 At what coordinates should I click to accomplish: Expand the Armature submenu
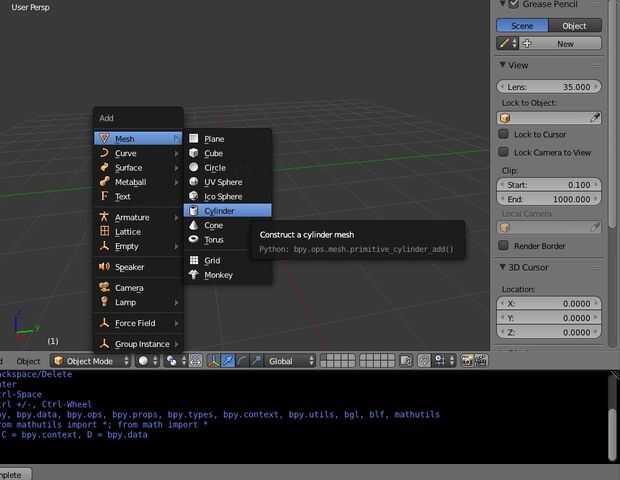(x=138, y=217)
